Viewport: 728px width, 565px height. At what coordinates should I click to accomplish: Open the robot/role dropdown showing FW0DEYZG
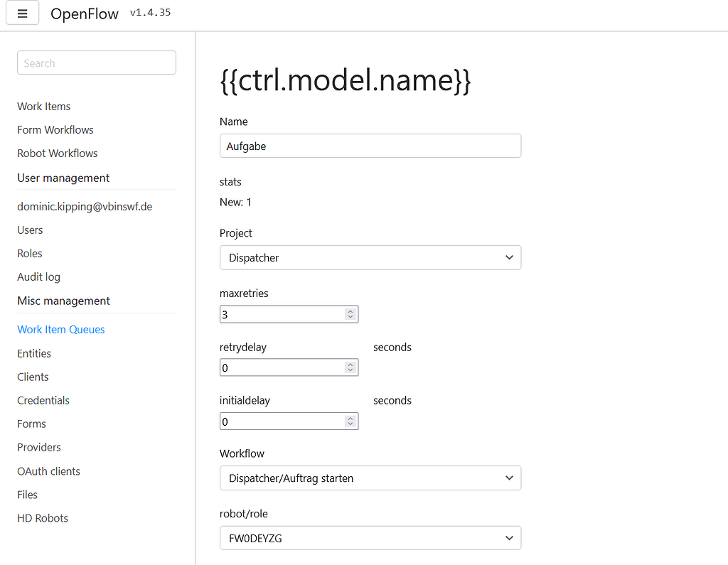(x=370, y=537)
